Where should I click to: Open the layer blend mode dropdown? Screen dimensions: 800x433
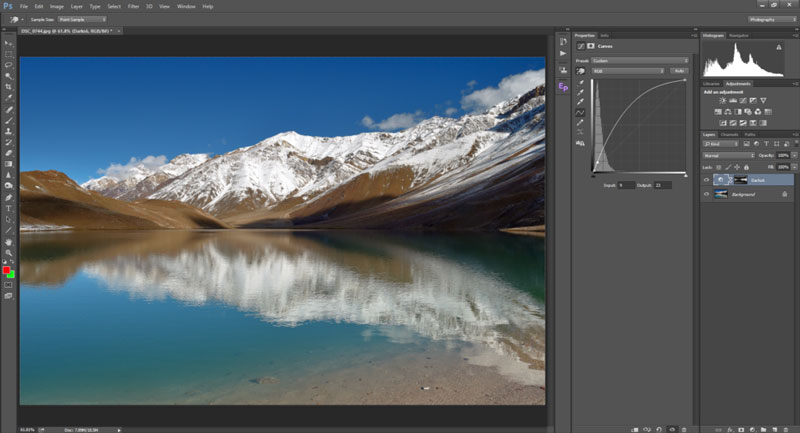(x=727, y=156)
